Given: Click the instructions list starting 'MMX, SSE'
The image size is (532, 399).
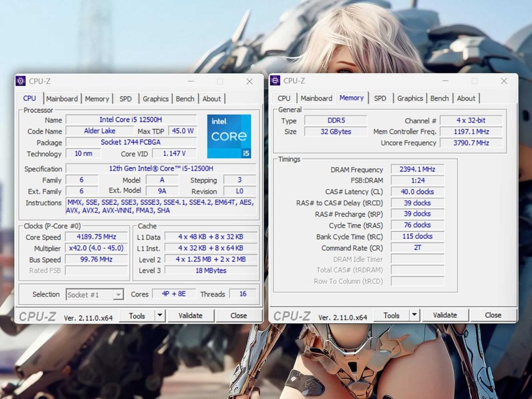Looking at the screenshot, I should pyautogui.click(x=161, y=206).
